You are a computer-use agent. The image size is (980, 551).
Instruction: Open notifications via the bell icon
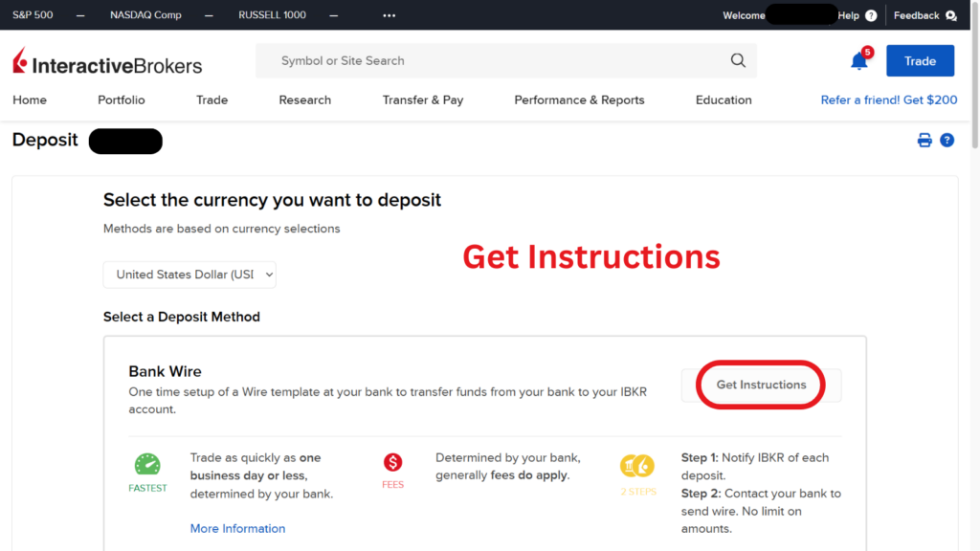(x=857, y=60)
